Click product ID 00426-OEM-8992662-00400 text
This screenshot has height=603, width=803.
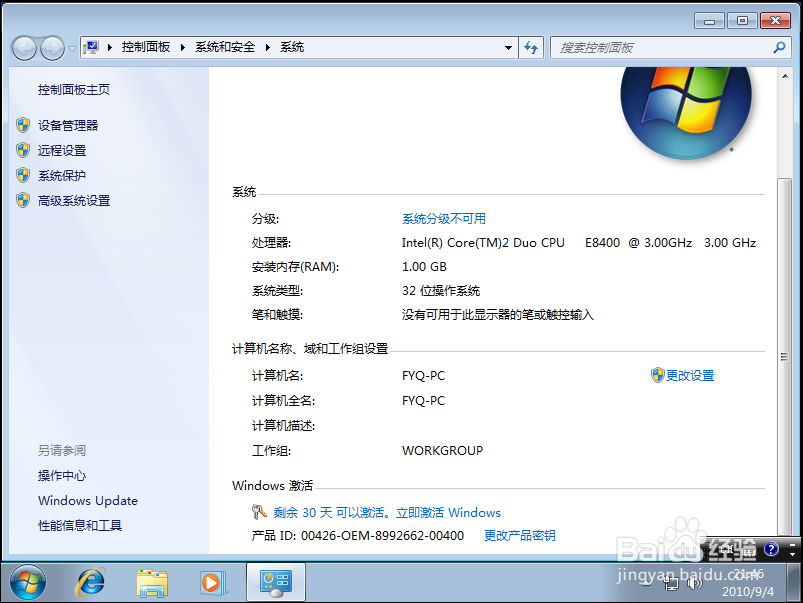pyautogui.click(x=383, y=536)
